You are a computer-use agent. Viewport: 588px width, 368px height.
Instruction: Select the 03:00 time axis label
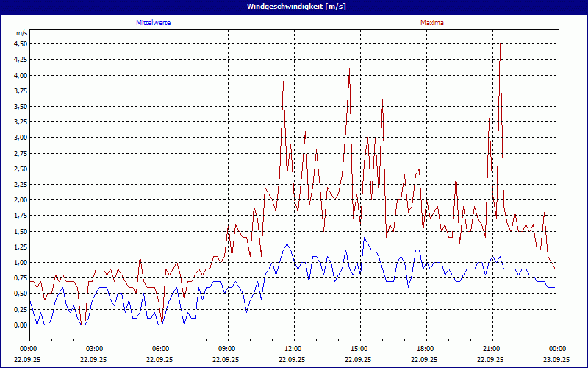[x=95, y=349]
